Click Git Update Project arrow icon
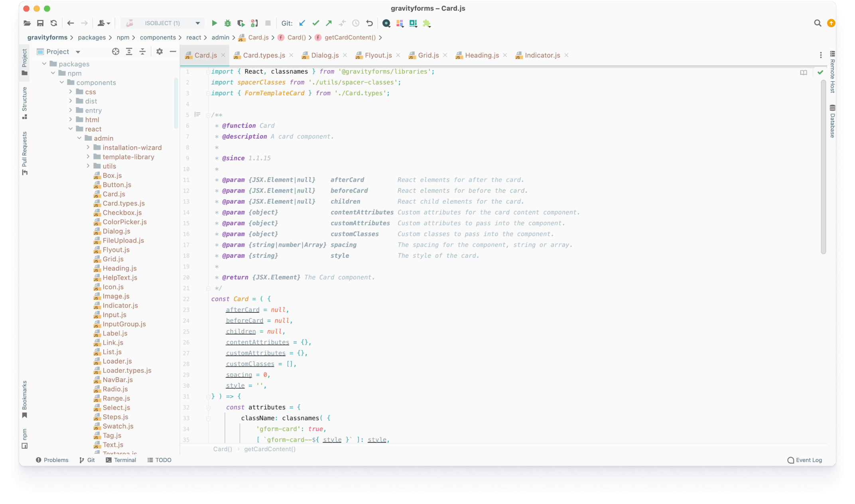Viewport: 855px width, 504px height. pos(302,23)
